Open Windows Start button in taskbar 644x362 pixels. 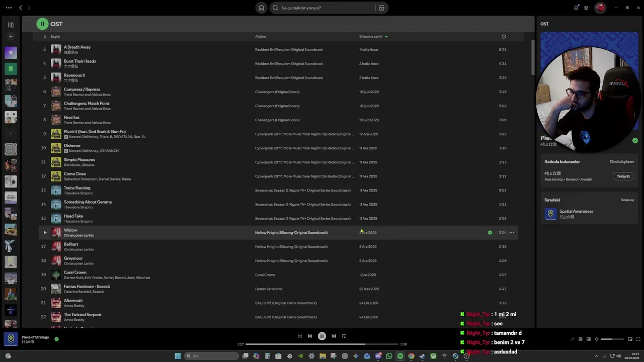pos(177,356)
